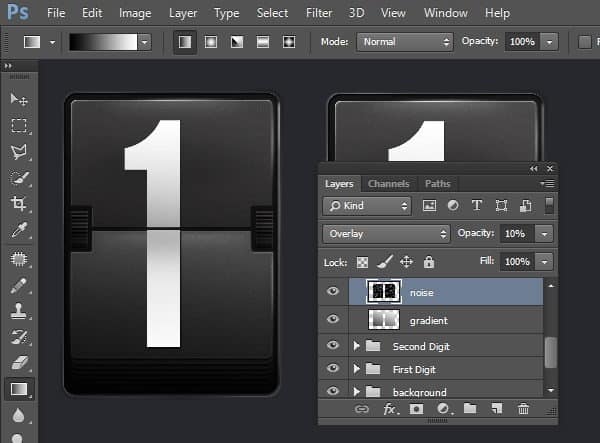Switch to the Channels tab

[x=388, y=184]
